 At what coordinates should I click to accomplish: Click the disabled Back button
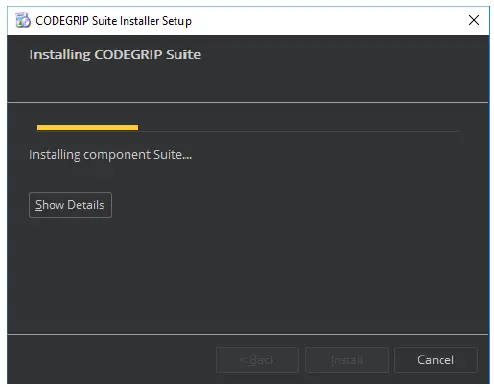257,360
